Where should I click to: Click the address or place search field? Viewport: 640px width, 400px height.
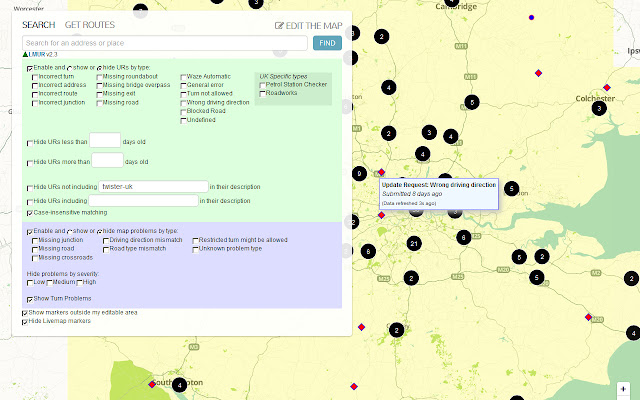point(165,43)
